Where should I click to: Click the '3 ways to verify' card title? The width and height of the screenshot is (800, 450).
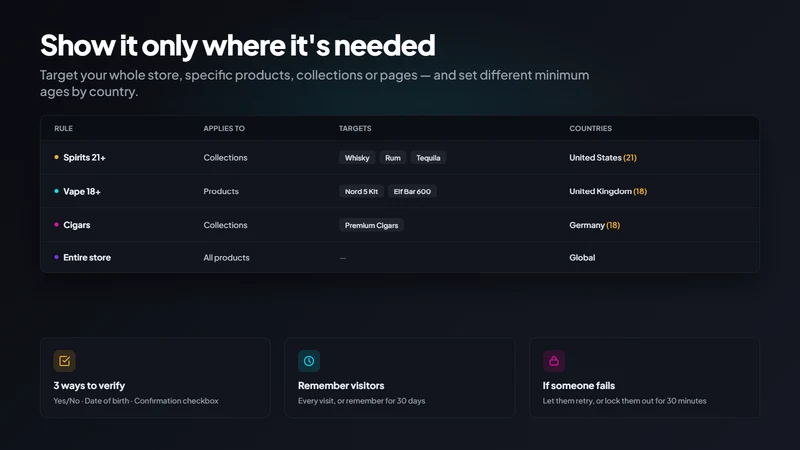pos(89,386)
